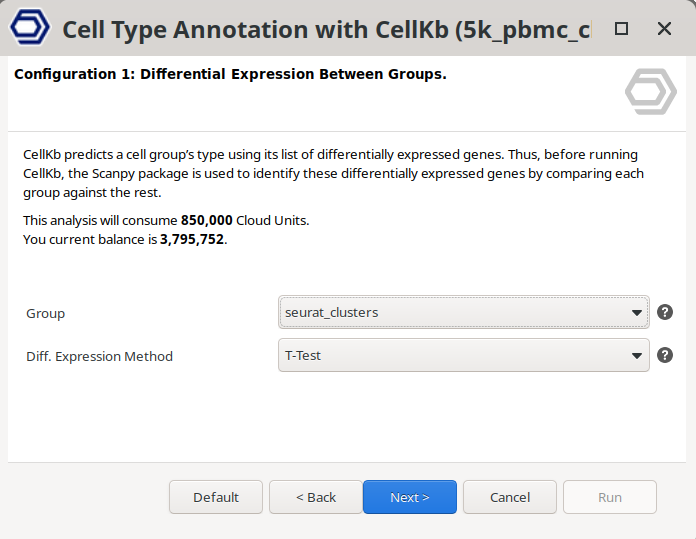Click the gray hexagon logo in header
This screenshot has height=539, width=696.
pos(651,92)
